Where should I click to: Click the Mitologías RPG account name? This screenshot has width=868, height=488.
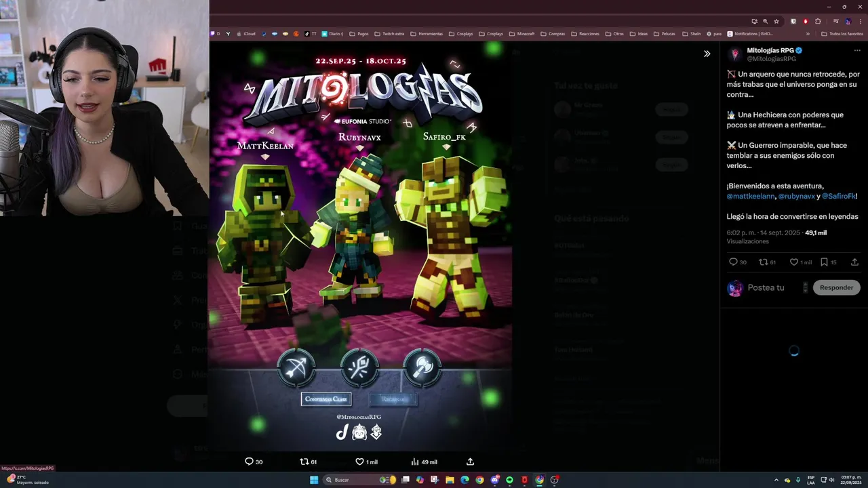[770, 50]
